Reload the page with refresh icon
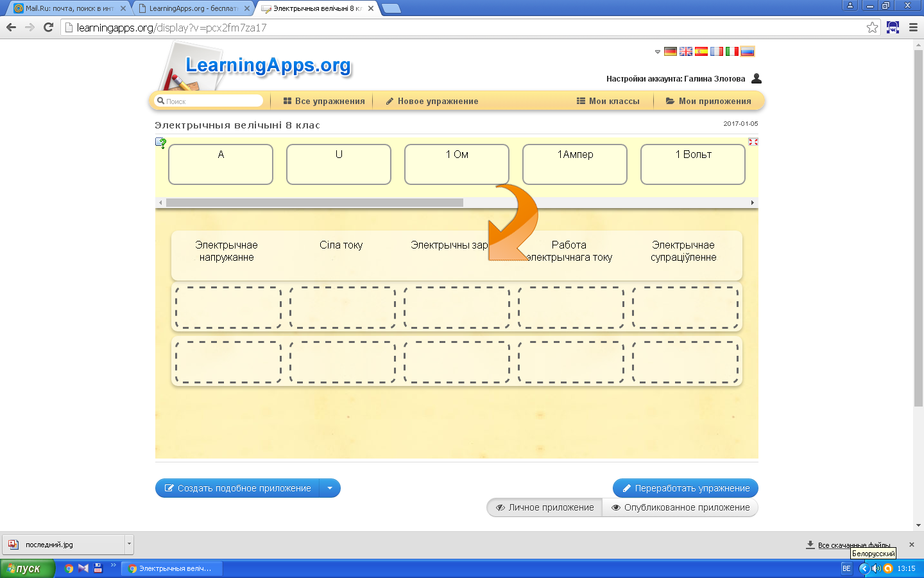The height and width of the screenshot is (578, 924). point(48,27)
